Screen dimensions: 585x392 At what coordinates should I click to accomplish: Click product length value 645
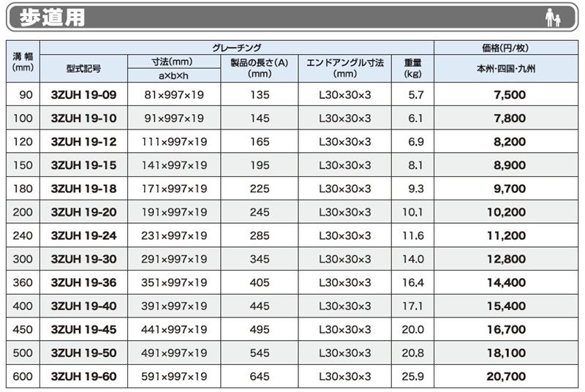(260, 377)
